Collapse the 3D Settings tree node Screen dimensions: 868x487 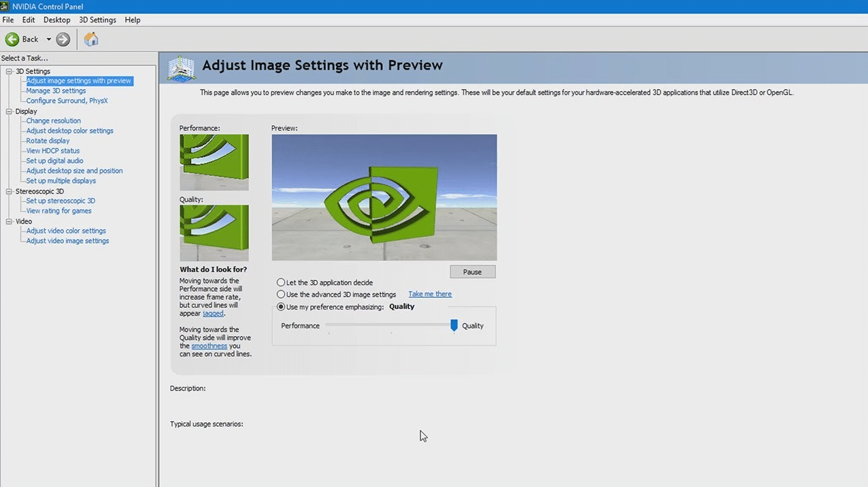(10, 71)
